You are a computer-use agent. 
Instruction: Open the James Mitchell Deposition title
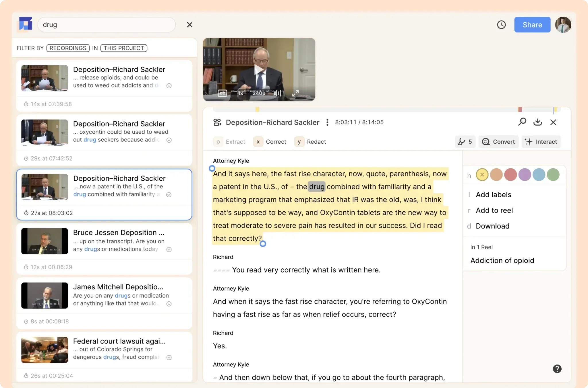pyautogui.click(x=118, y=287)
